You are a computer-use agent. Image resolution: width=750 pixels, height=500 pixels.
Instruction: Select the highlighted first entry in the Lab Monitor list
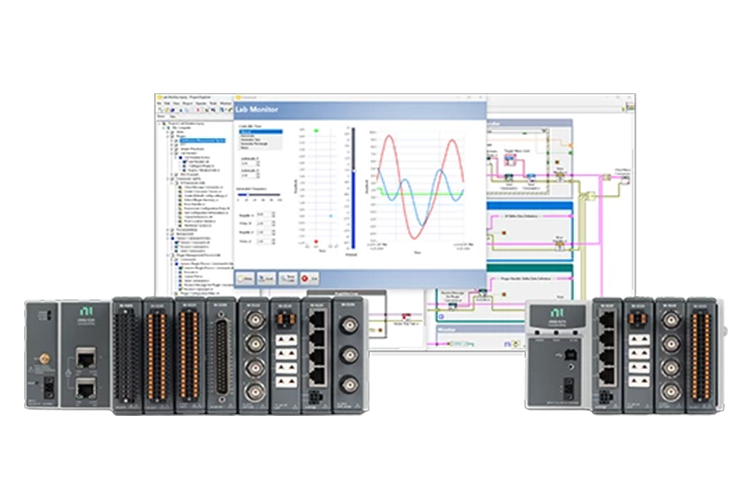tap(260, 134)
